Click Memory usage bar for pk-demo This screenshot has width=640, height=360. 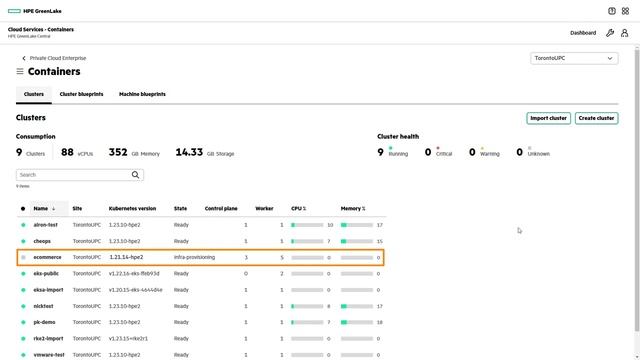(x=357, y=322)
